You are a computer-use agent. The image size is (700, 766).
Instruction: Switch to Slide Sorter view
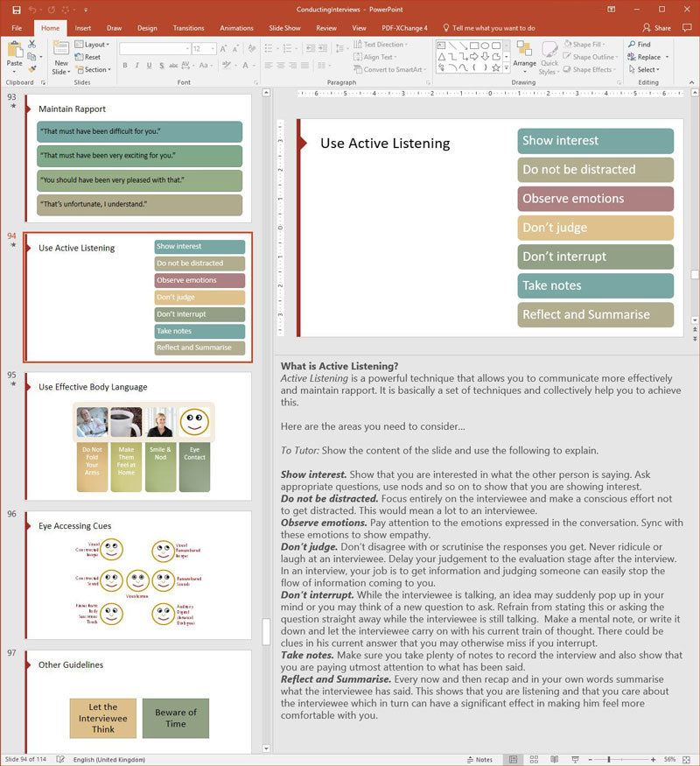(x=534, y=760)
